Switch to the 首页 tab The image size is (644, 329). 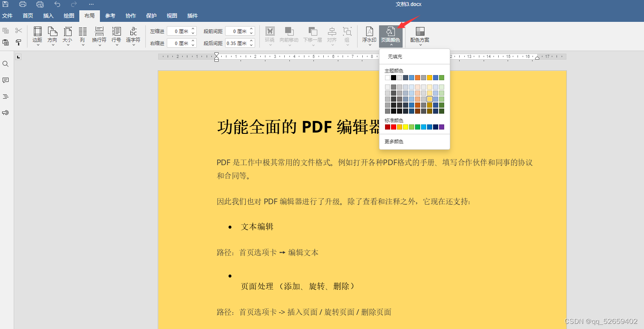click(x=28, y=16)
